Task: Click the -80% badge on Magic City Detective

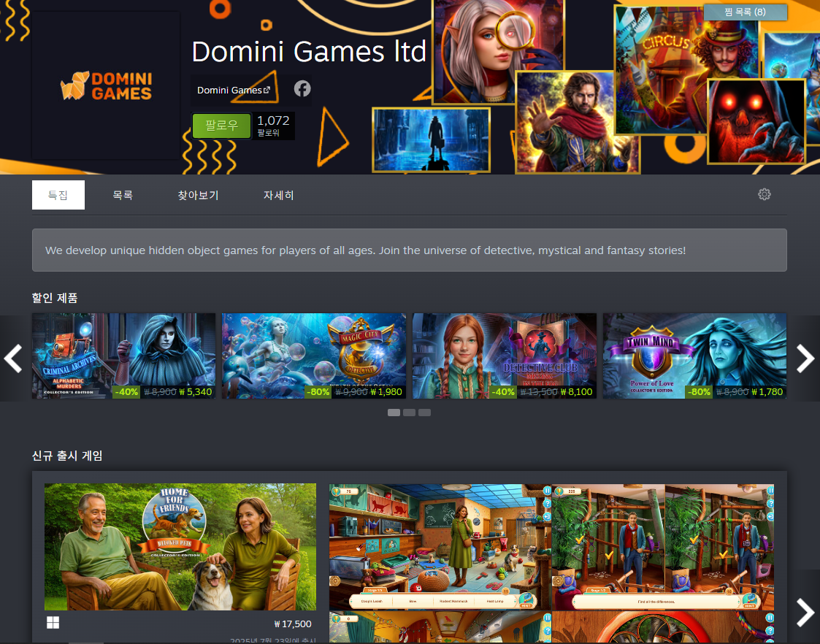Action: [x=318, y=392]
